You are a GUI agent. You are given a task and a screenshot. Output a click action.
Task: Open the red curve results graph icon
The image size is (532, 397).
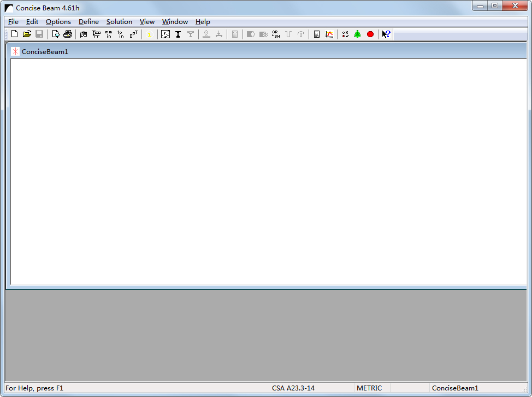pos(329,34)
